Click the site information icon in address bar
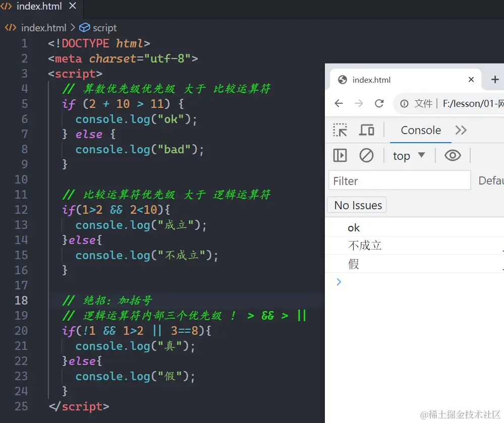This screenshot has width=504, height=423. (x=404, y=103)
